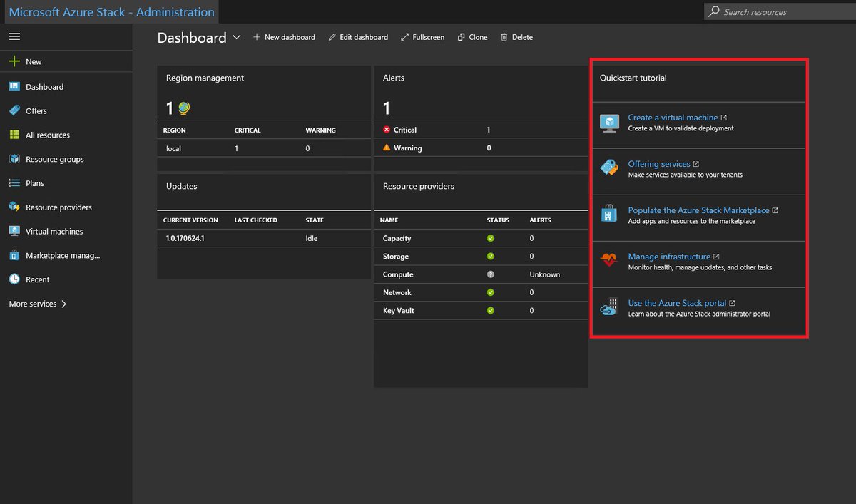Viewport: 856px width, 504px height.
Task: Click the Unknown alerts value for Compute
Action: [544, 274]
